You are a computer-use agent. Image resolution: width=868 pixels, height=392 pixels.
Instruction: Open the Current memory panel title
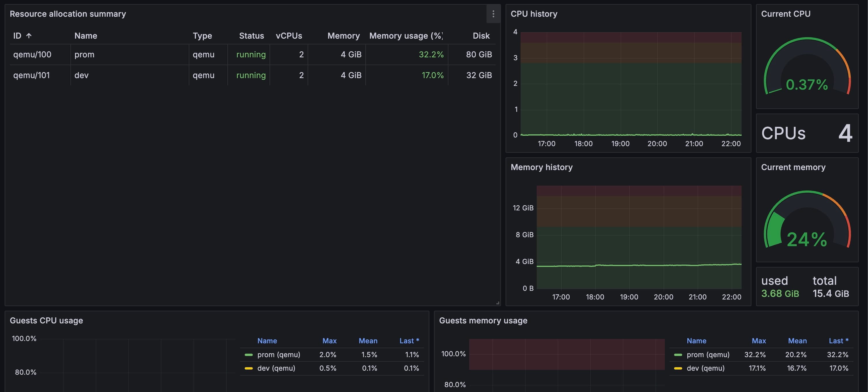tap(793, 167)
